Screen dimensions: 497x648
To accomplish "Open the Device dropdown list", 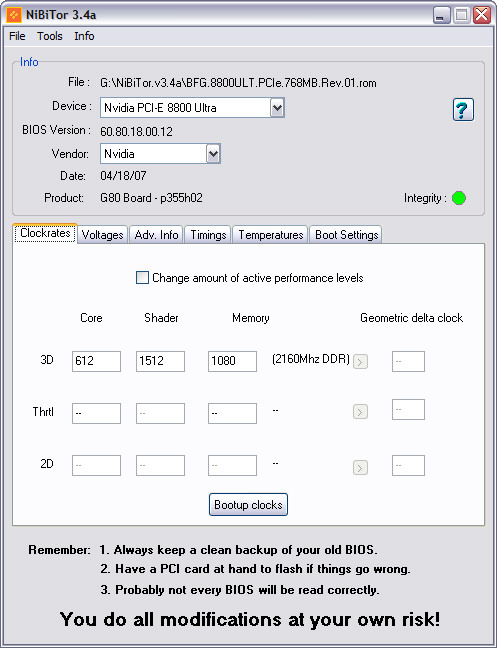I will pos(277,108).
